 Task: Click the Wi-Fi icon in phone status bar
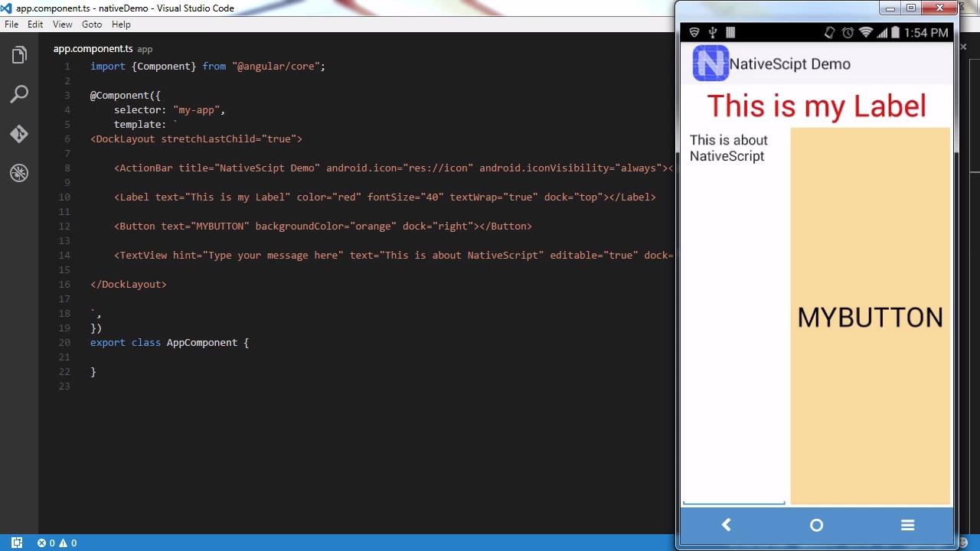(x=866, y=33)
